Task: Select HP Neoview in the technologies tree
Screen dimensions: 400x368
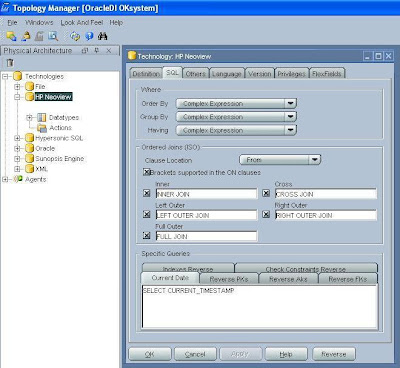Action: click(53, 97)
